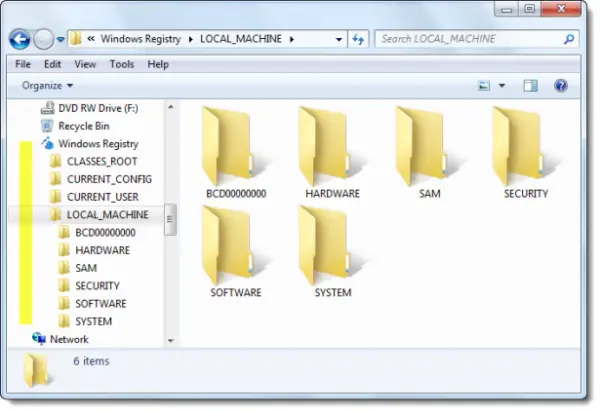Click the navigation pane scrollbar thumb
Image resolution: width=600 pixels, height=412 pixels.
(x=171, y=219)
